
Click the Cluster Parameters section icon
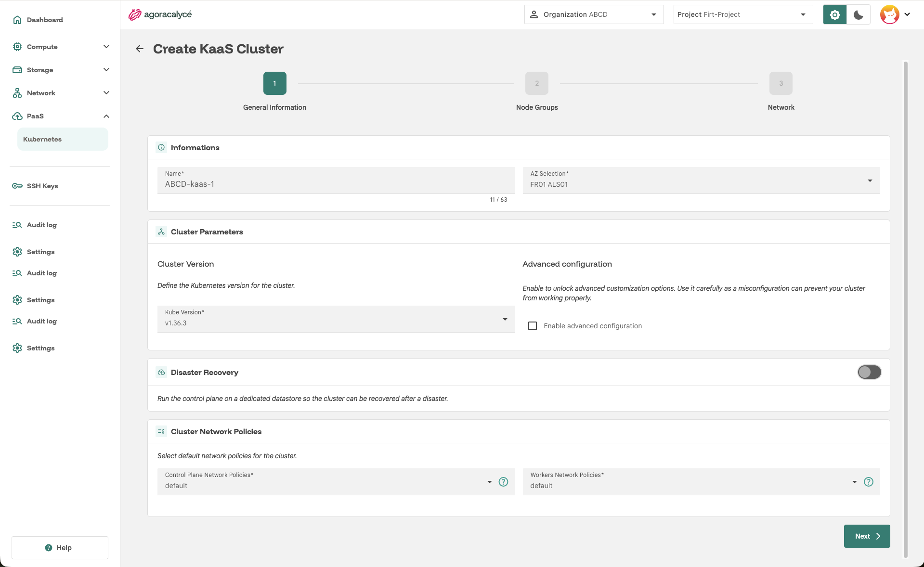tap(161, 232)
